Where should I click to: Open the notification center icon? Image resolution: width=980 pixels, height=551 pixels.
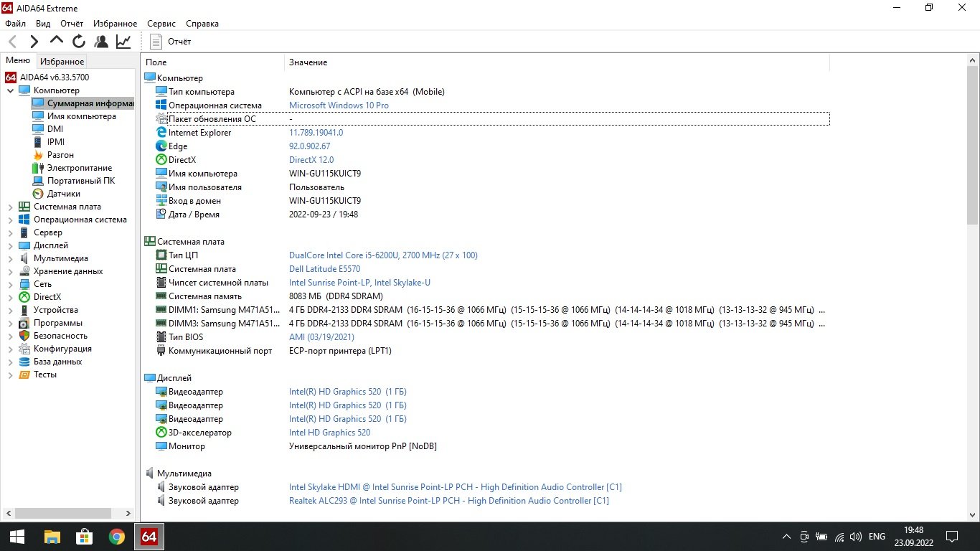952,536
